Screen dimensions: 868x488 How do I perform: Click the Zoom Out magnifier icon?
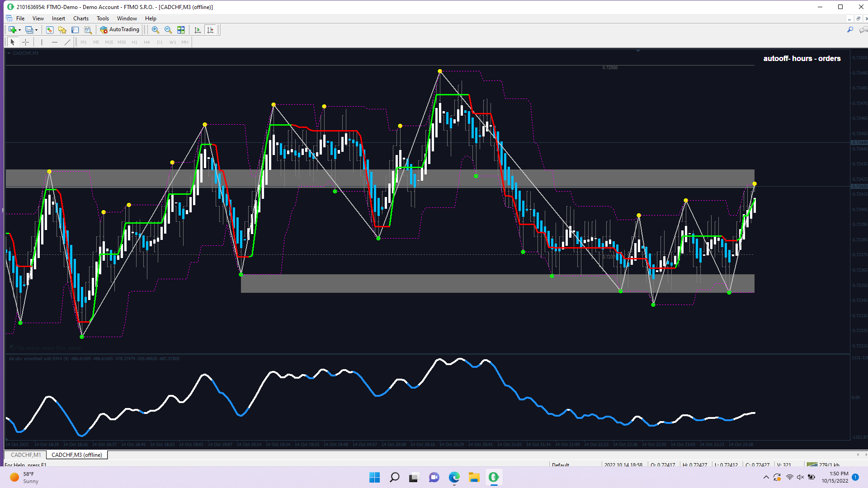[168, 30]
